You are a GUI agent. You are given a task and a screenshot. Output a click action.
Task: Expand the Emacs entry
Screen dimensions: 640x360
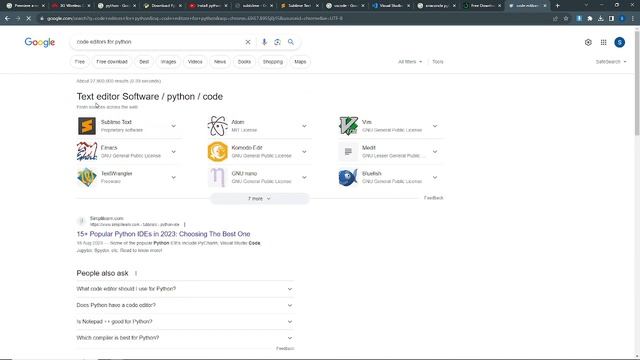pos(173,152)
